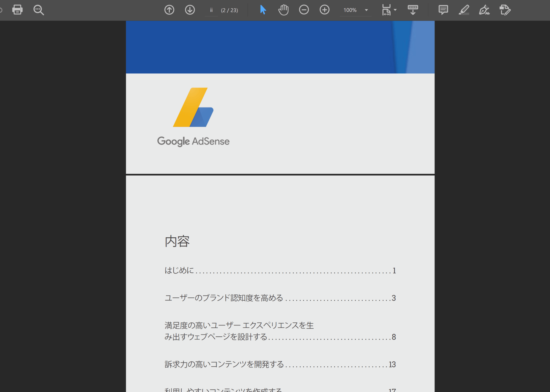Click the fill and sign stamp icon

tap(505, 10)
